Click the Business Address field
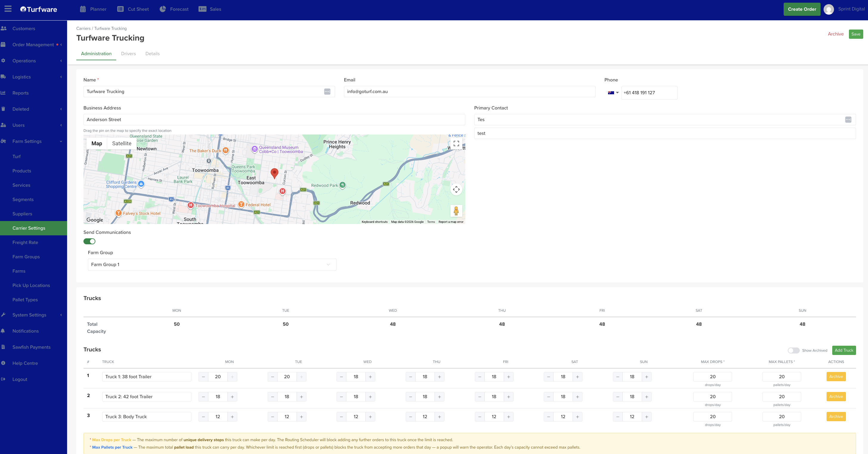This screenshot has width=868, height=454. click(274, 120)
